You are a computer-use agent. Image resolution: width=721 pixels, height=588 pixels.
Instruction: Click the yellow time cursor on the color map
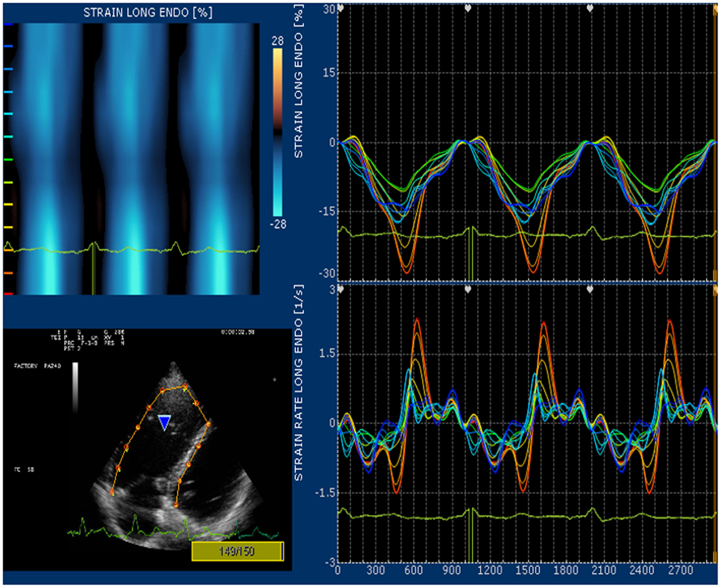[93, 268]
